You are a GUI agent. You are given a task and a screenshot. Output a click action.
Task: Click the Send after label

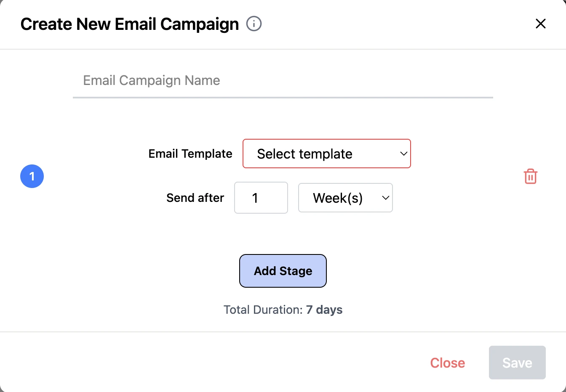coord(195,198)
